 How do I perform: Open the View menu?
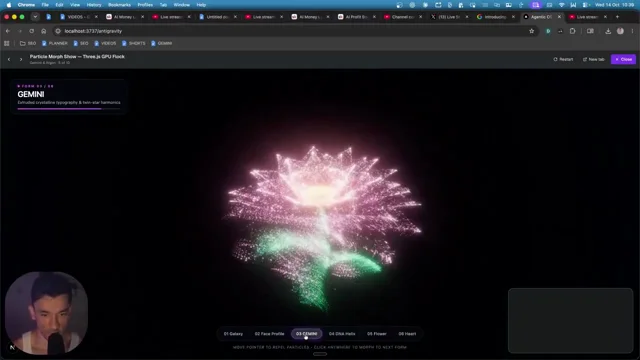tap(75, 5)
